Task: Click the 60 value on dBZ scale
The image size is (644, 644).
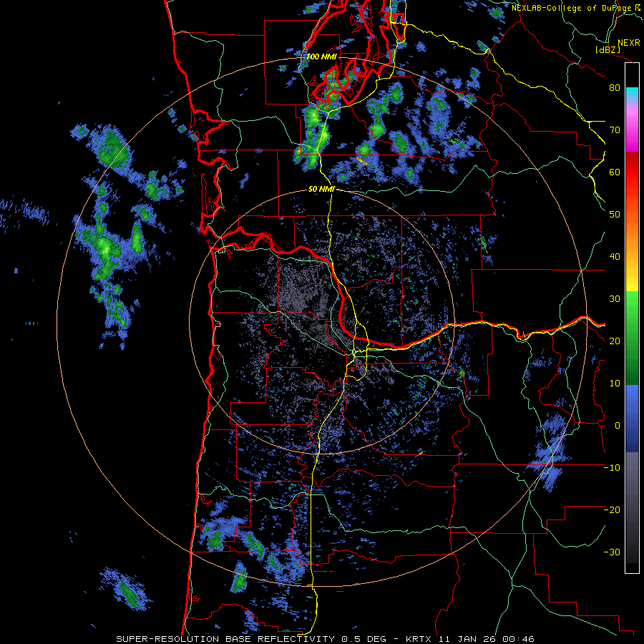Action: coord(615,172)
